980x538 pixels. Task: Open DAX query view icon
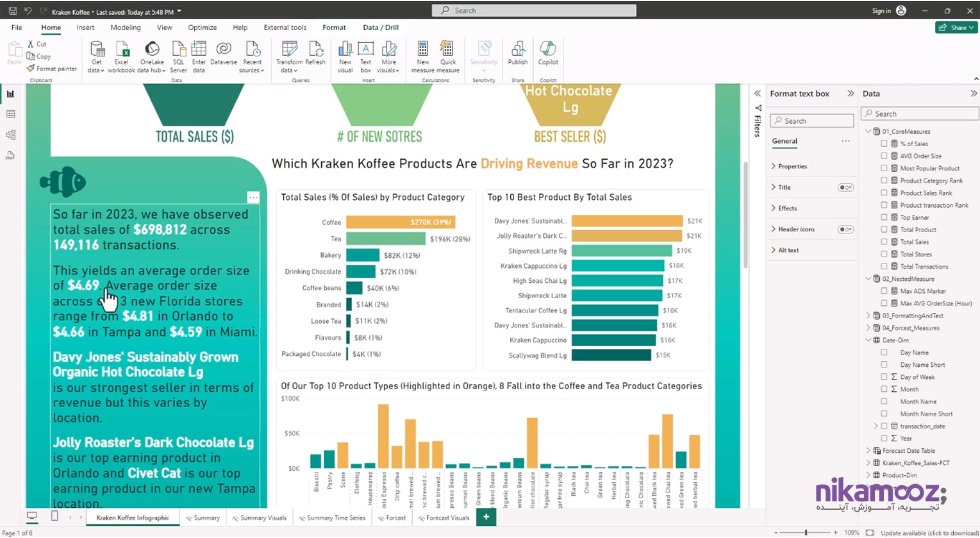click(10, 155)
